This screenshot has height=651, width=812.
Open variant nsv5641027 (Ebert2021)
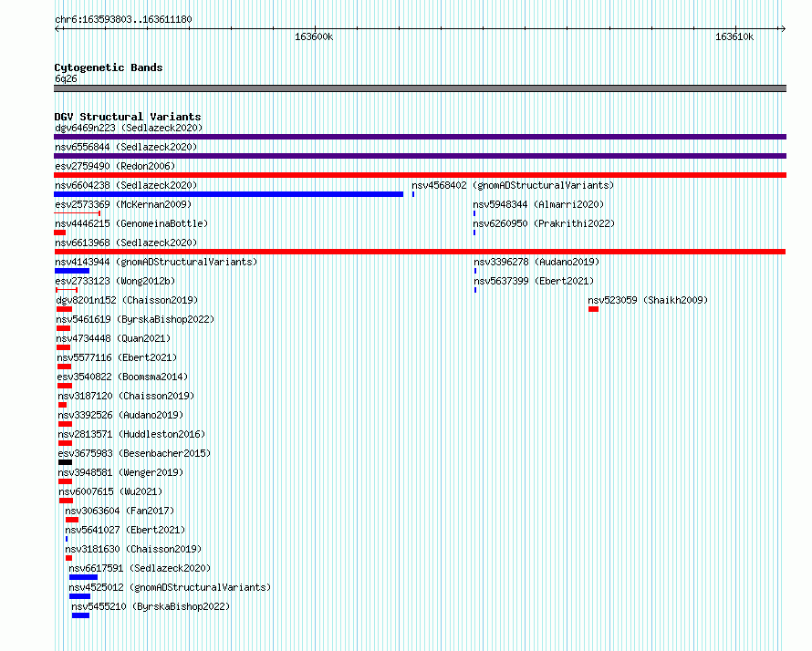[x=125, y=530]
